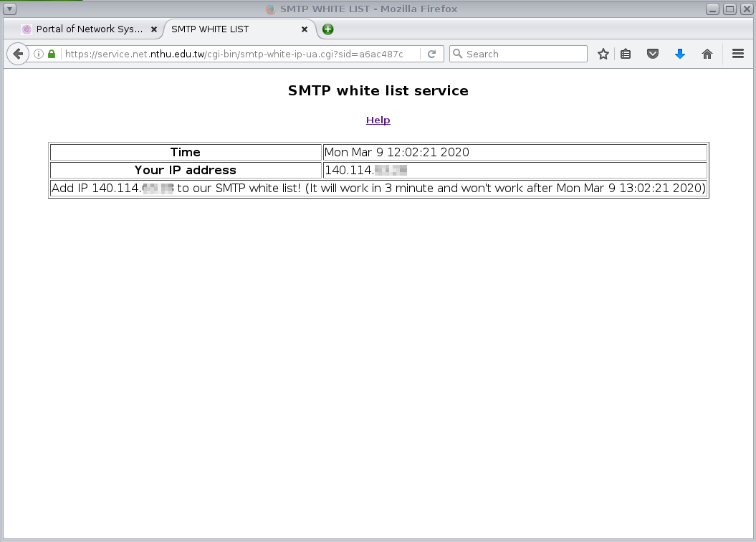
Task: Click inside the Search box
Action: [523, 54]
